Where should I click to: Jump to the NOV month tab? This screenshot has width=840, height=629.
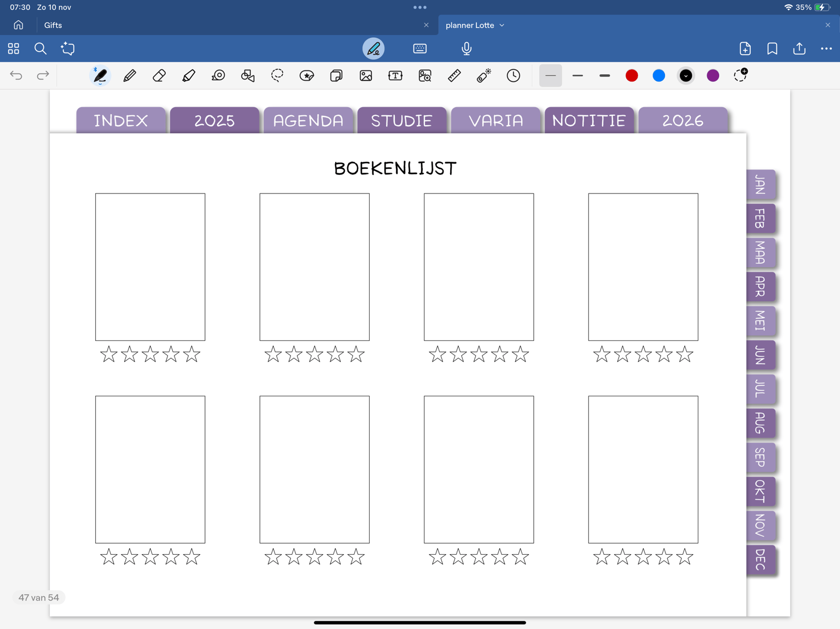761,526
